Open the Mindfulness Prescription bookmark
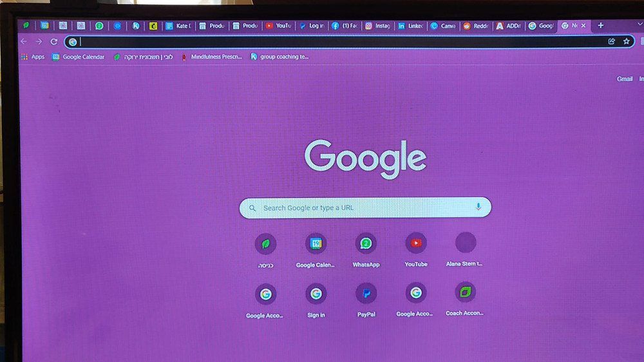 pos(211,57)
